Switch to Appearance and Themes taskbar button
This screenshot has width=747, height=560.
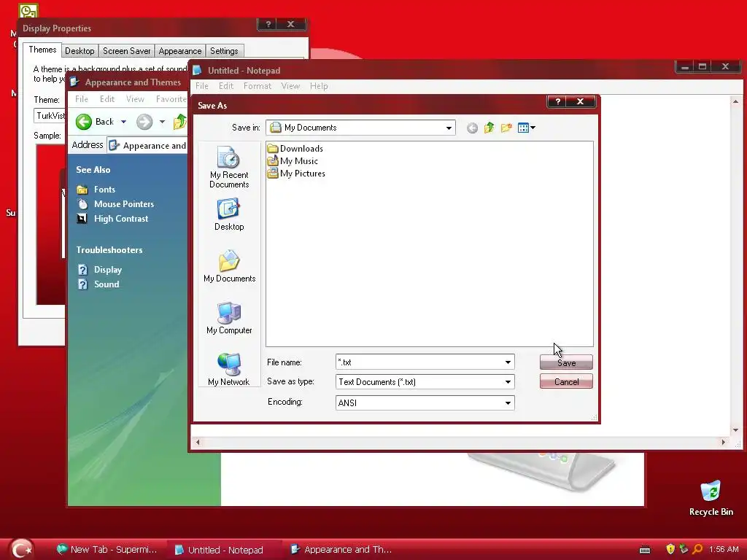341,550
